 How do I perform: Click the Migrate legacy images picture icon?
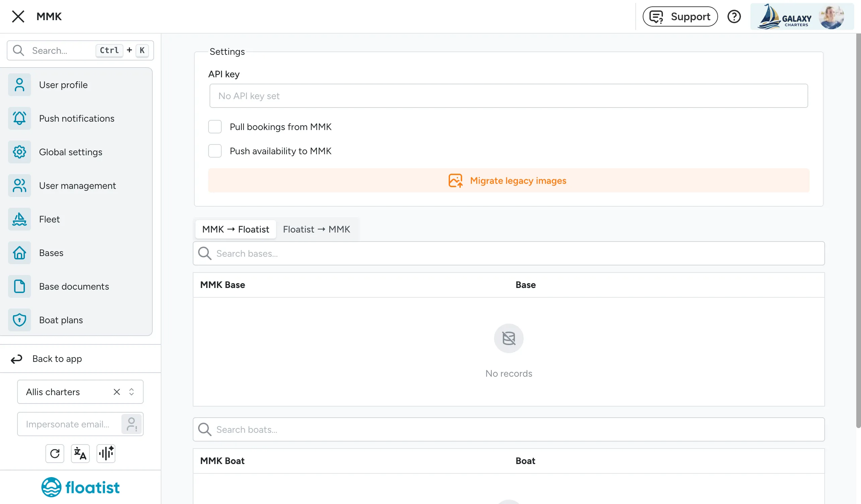pos(455,180)
